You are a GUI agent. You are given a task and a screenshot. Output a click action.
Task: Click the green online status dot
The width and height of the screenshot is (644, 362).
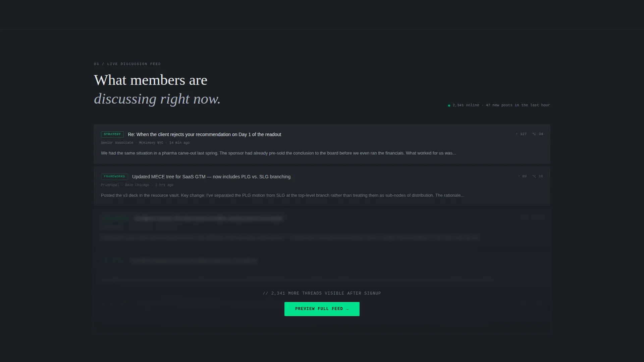point(449,106)
